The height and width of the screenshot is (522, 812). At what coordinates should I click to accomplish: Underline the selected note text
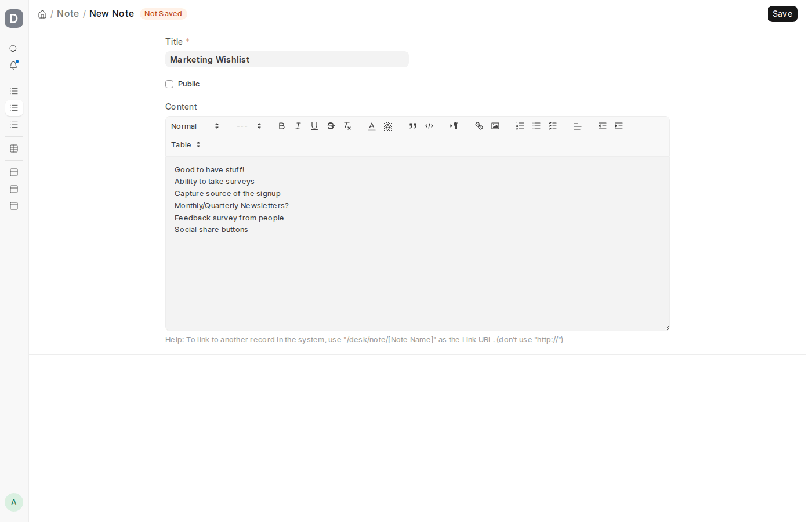click(314, 126)
